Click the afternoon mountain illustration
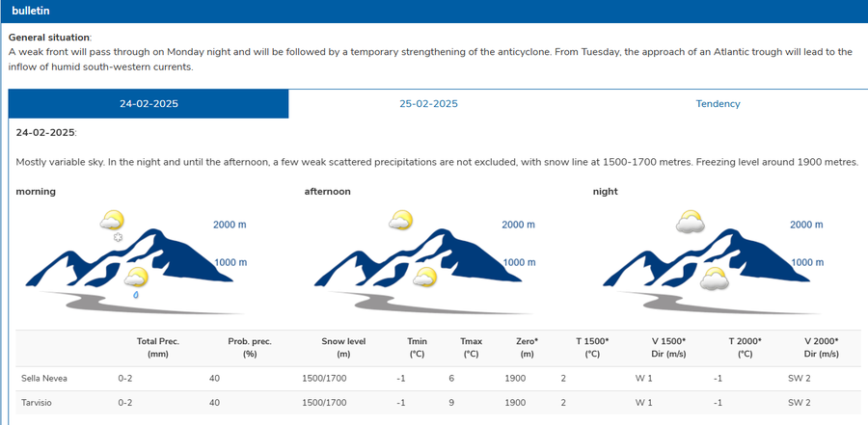Viewport: 868px width, 425px height. point(424,272)
